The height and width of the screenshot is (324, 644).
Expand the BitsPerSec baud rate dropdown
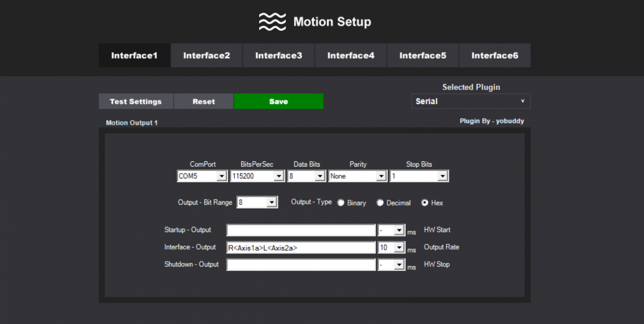pos(279,176)
